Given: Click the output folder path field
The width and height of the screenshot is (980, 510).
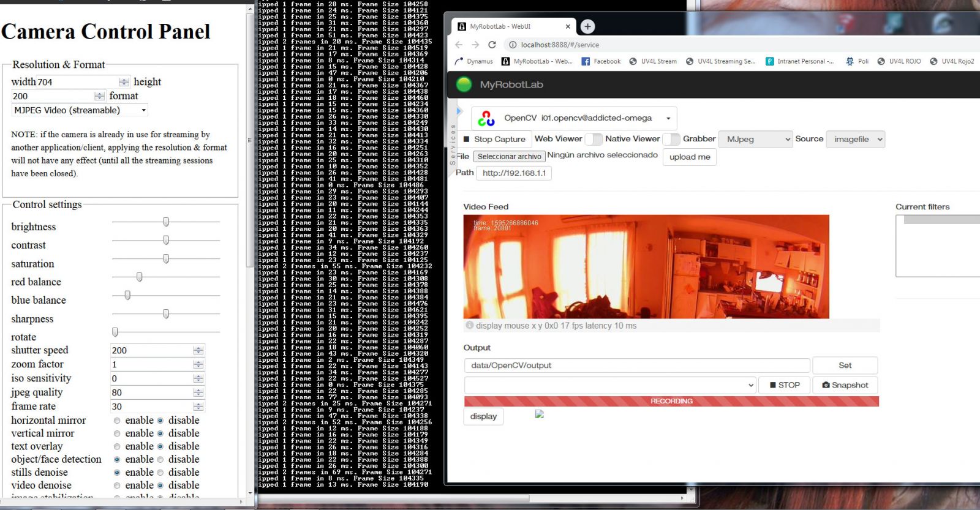Looking at the screenshot, I should [637, 366].
